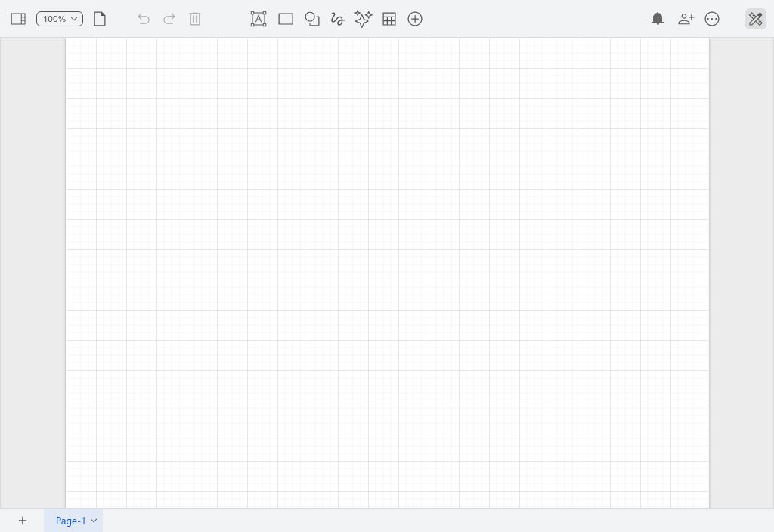Add a new page

click(22, 521)
